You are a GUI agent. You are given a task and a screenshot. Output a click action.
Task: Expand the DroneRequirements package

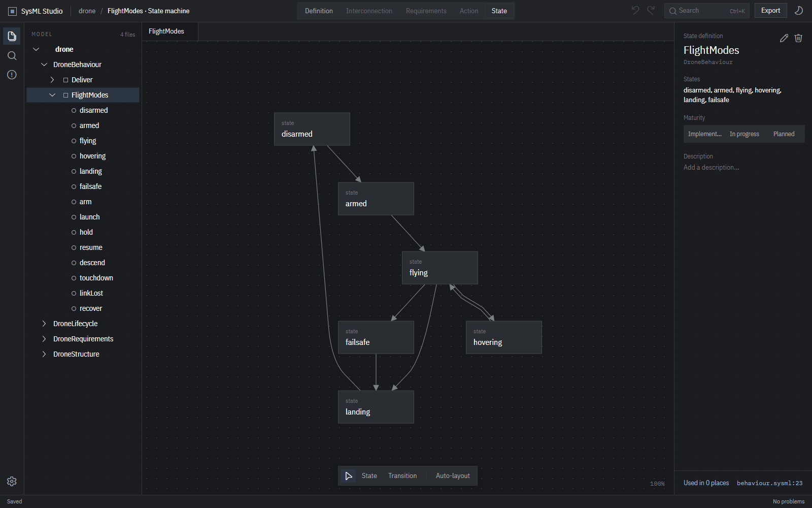44,339
